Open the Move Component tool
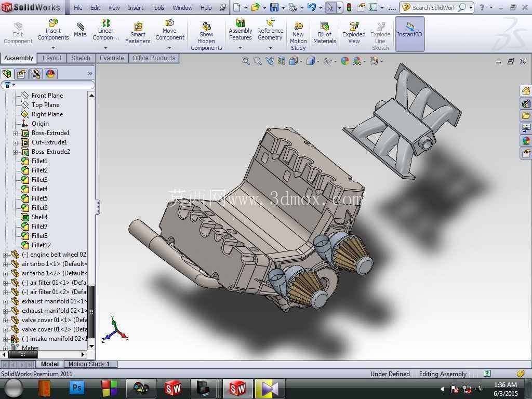The height and width of the screenshot is (399, 532). [170, 30]
